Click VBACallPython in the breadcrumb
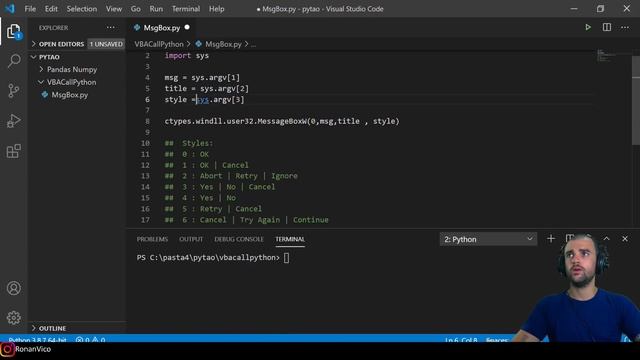This screenshot has height=360, width=640. point(159,44)
